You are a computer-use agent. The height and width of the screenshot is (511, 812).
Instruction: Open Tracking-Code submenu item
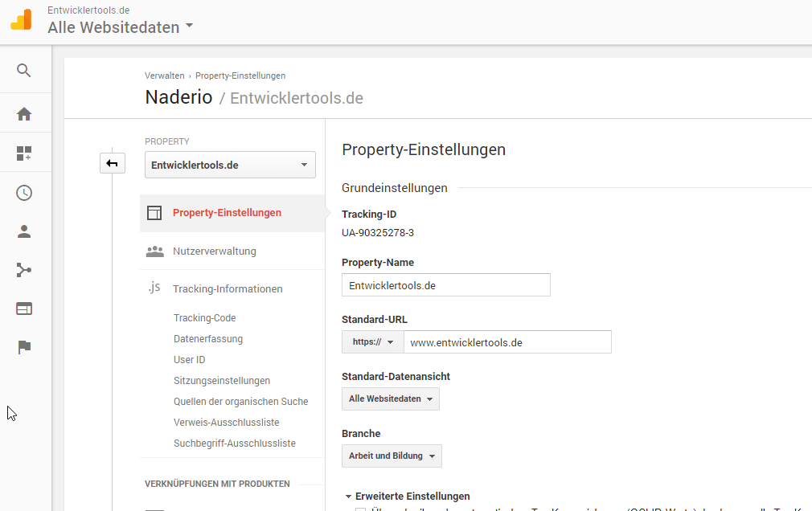coord(204,318)
